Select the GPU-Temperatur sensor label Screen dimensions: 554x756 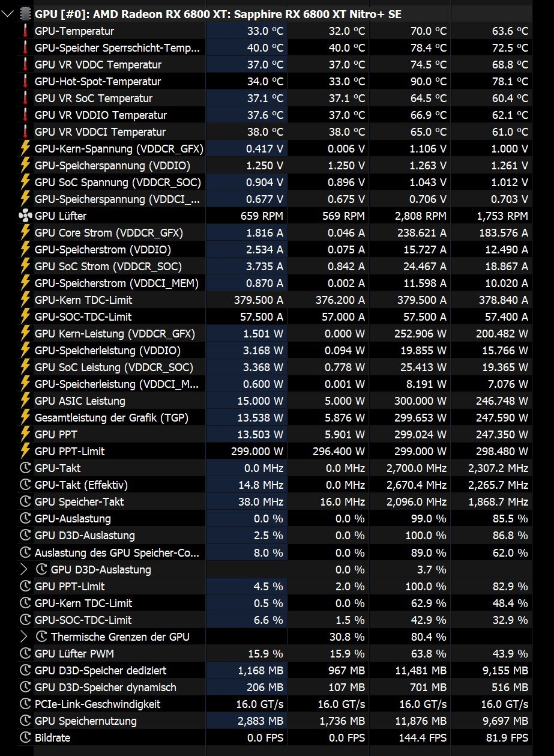click(74, 31)
